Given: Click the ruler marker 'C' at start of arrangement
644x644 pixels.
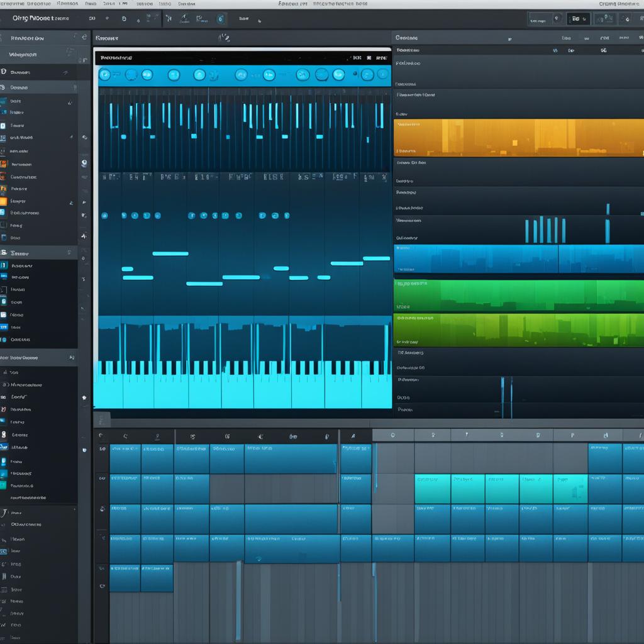Looking at the screenshot, I should click(x=125, y=436).
